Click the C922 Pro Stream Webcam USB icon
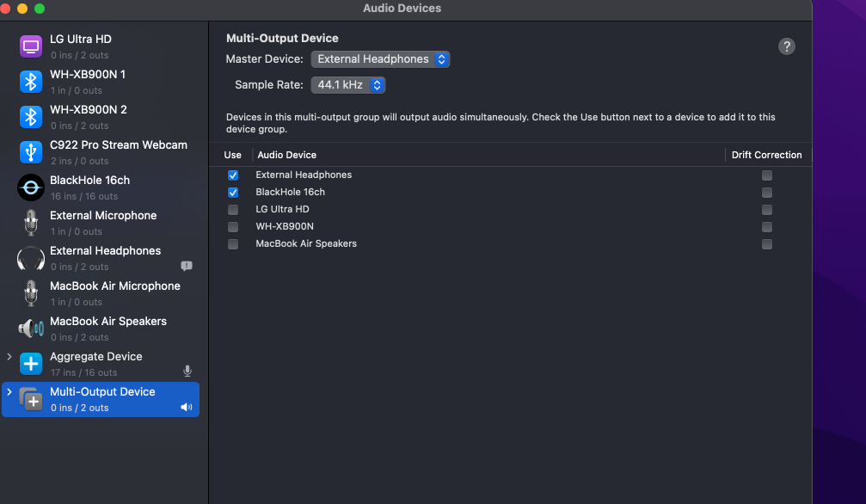 [31, 152]
